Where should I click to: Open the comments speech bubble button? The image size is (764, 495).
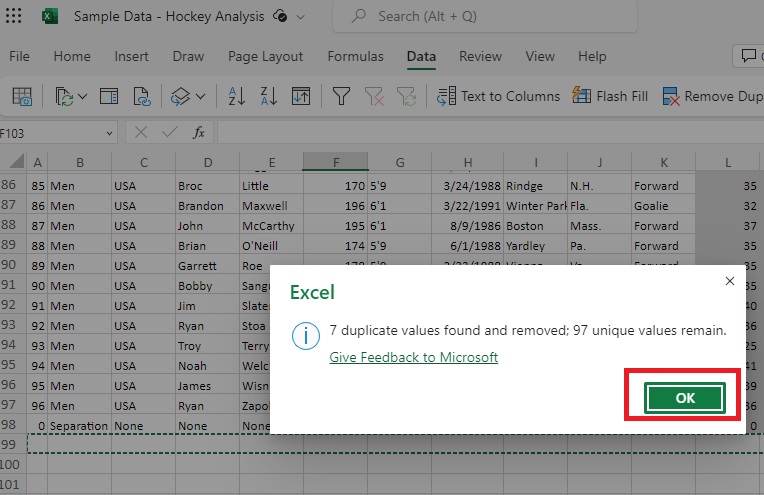tap(749, 56)
